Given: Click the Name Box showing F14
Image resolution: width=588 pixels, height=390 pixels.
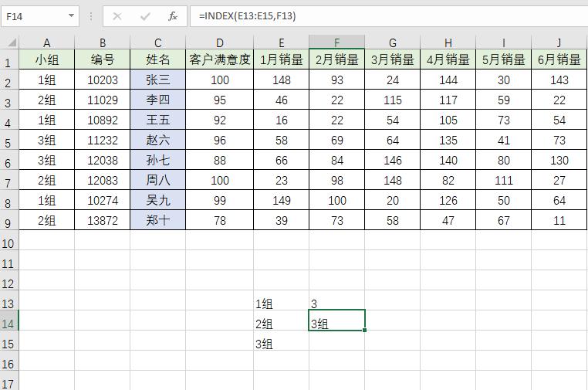Looking at the screenshot, I should [x=40, y=16].
